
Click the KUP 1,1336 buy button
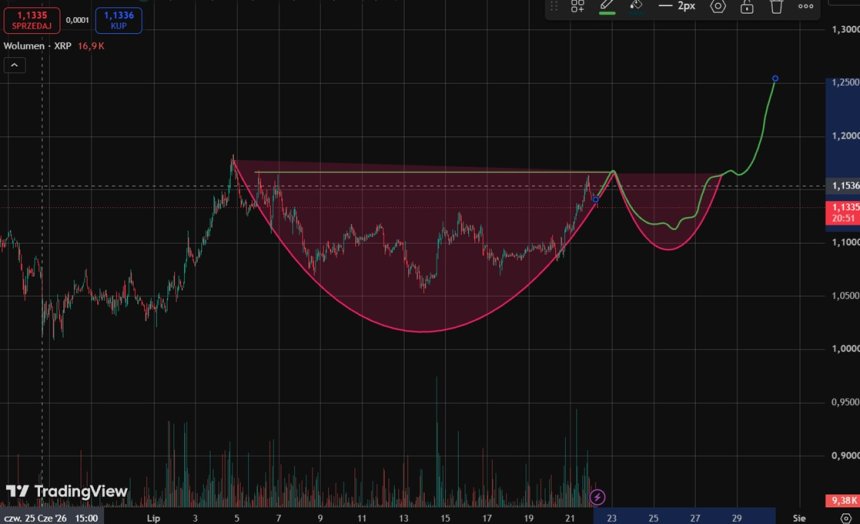tap(118, 20)
